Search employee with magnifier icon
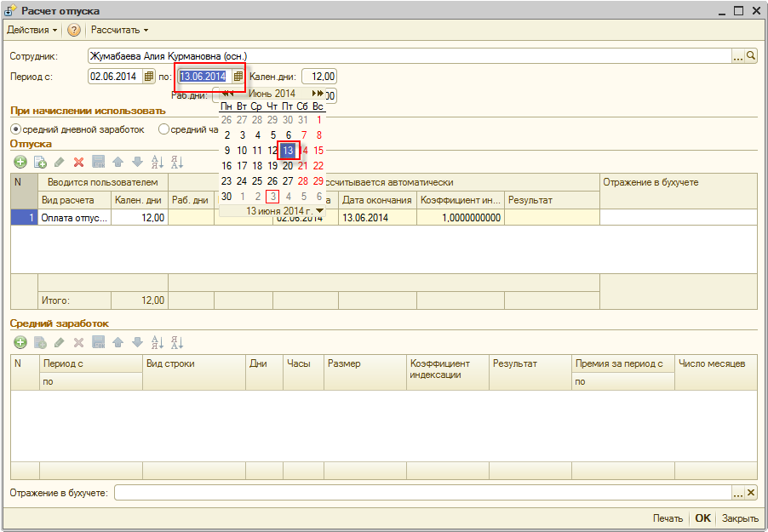The image size is (768, 532). tap(751, 56)
